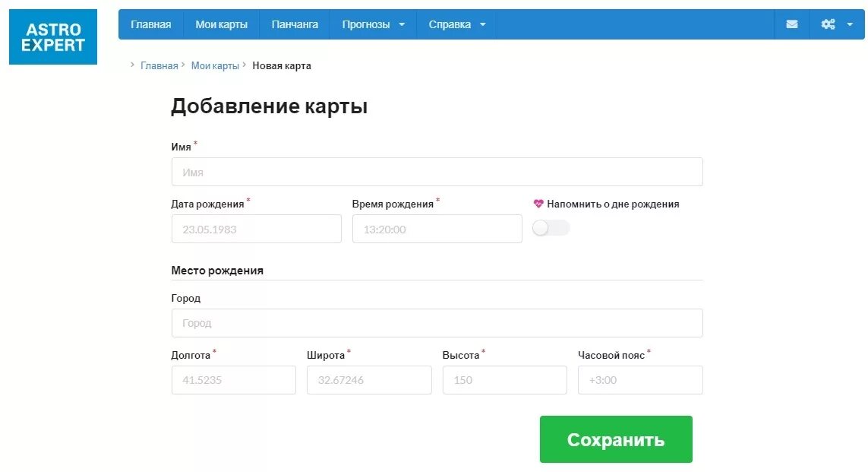Viewport: 868px width, 472px height.
Task: Follow the Мои карты breadcrumb link
Action: [x=215, y=65]
